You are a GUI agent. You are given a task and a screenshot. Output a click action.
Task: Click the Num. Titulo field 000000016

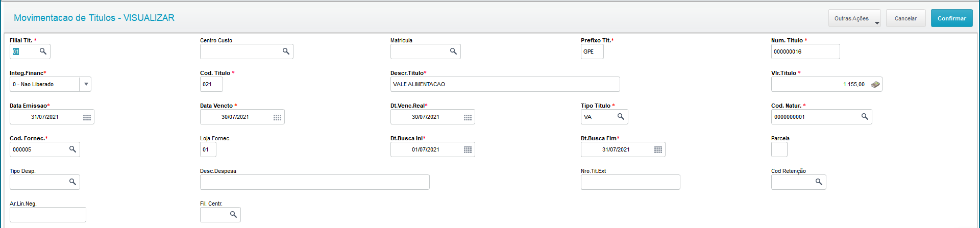805,52
